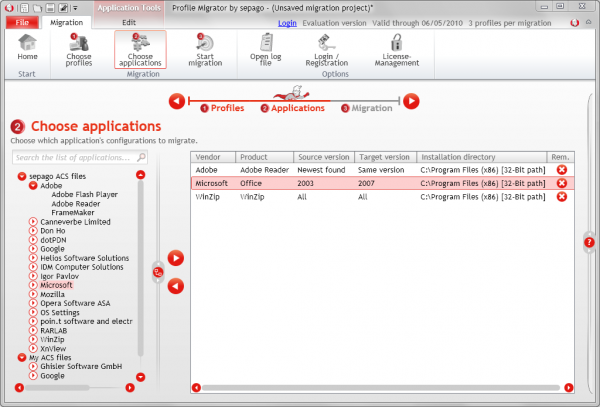Go to previous wizard step arrow
Viewport: 600px width, 407px height.
coord(177,101)
